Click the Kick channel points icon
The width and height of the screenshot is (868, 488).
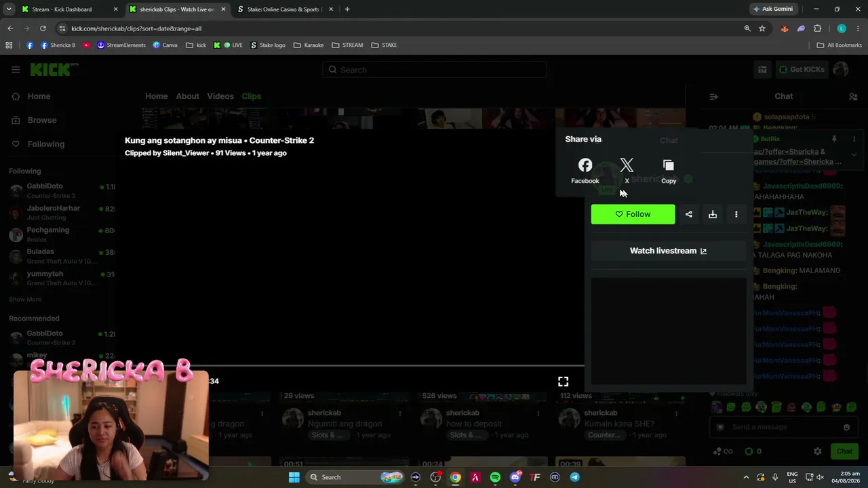[749, 451]
